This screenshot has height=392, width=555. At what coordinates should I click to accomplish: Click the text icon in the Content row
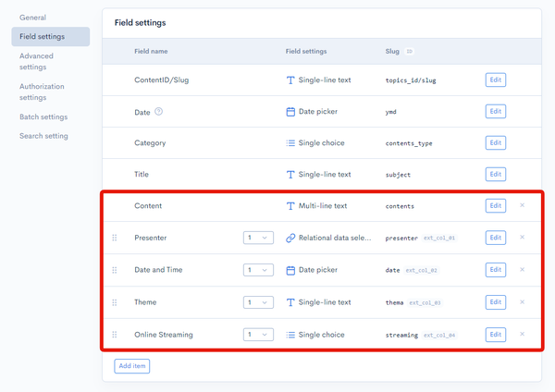tap(290, 206)
